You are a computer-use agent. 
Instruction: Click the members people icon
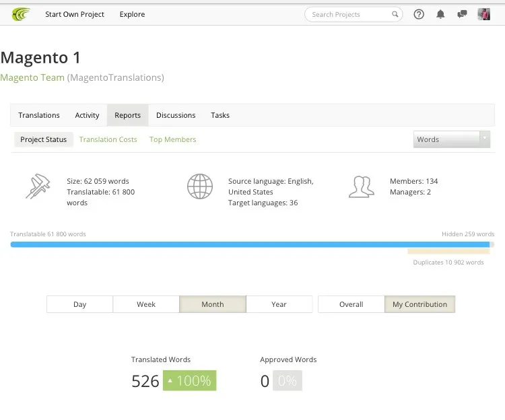pos(362,186)
